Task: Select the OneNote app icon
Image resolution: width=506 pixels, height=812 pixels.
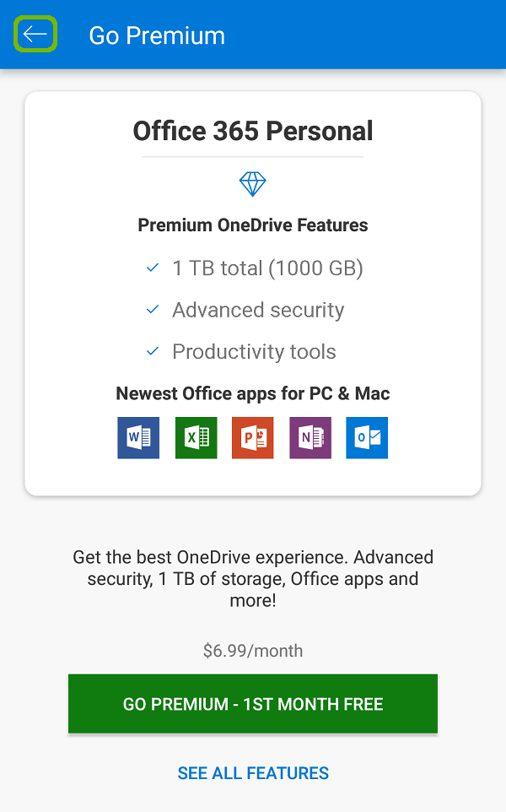Action: (x=310, y=437)
